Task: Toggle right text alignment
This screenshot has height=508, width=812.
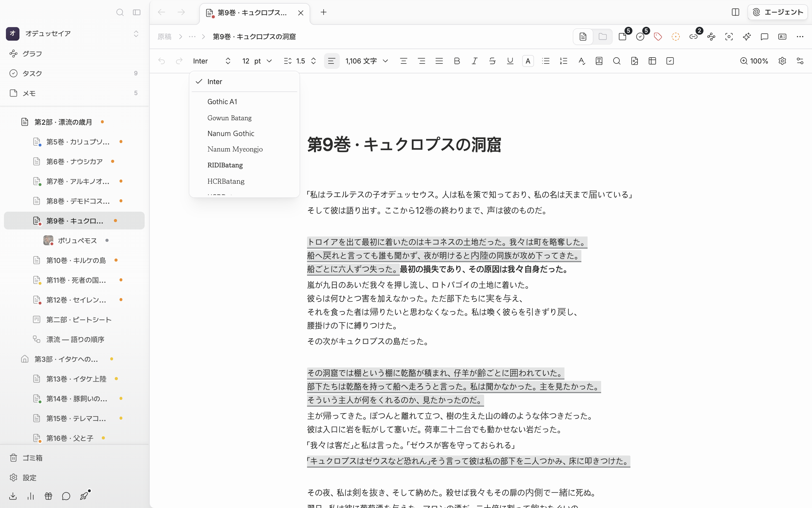Action: 422,61
